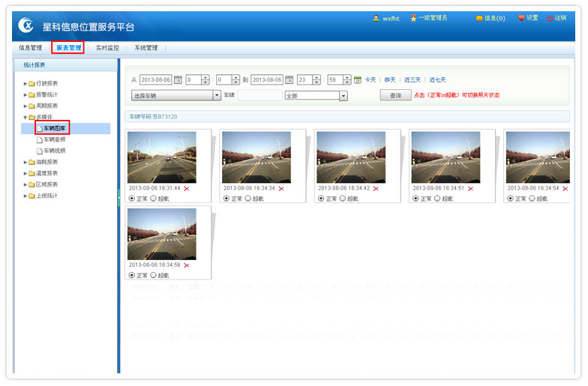Delete the photo taken at 16:31:44
Screen dimensions: 588x386
tap(187, 188)
